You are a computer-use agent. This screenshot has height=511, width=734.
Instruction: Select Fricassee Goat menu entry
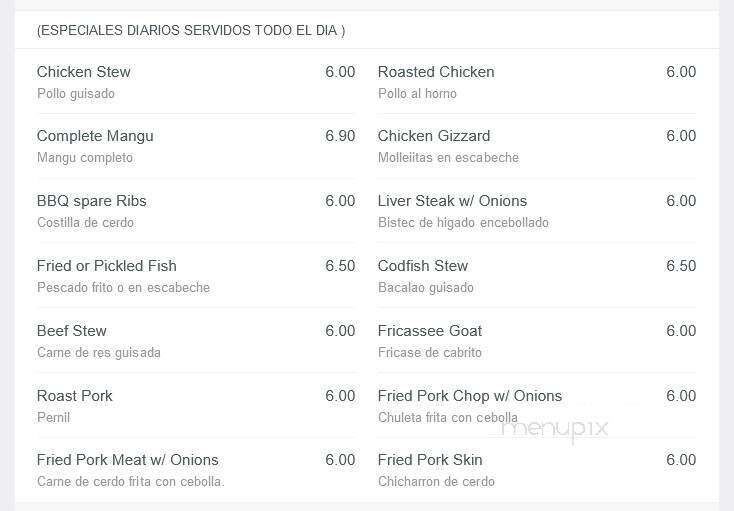coord(430,331)
